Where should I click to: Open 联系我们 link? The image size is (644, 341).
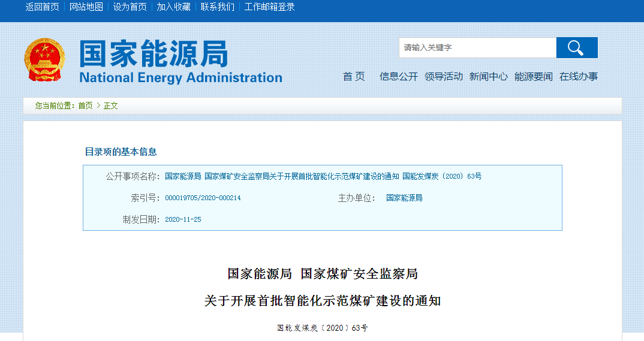(217, 7)
